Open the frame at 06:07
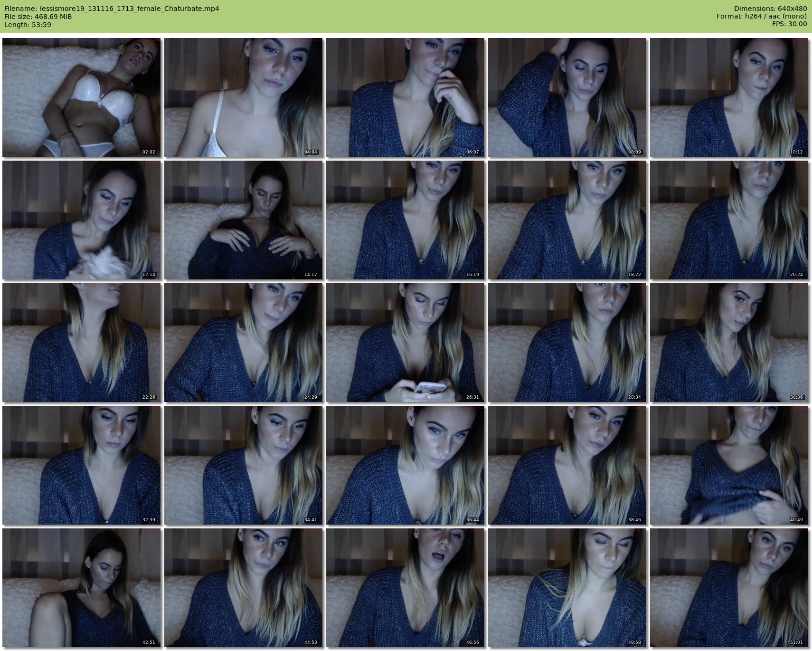 405,97
